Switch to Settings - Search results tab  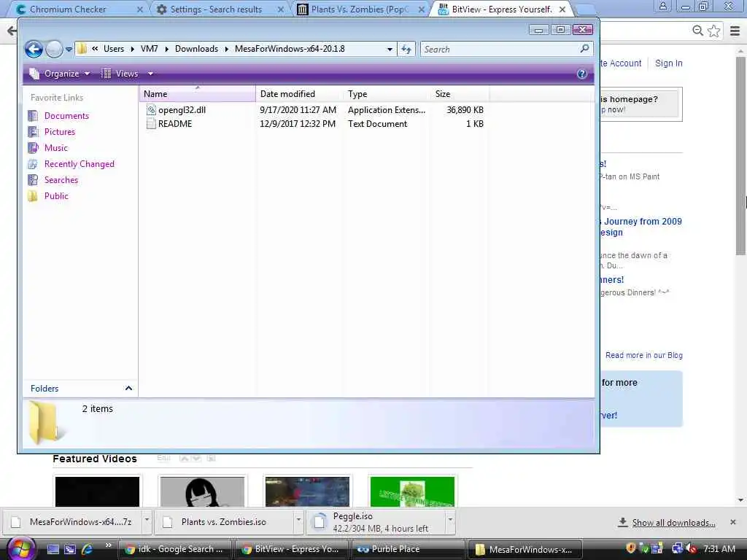219,9
